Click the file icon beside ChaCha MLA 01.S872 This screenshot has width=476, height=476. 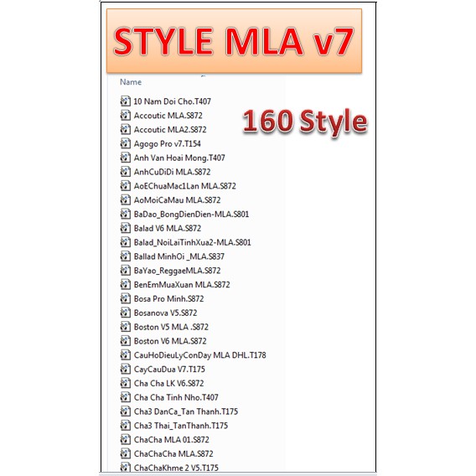tap(126, 439)
